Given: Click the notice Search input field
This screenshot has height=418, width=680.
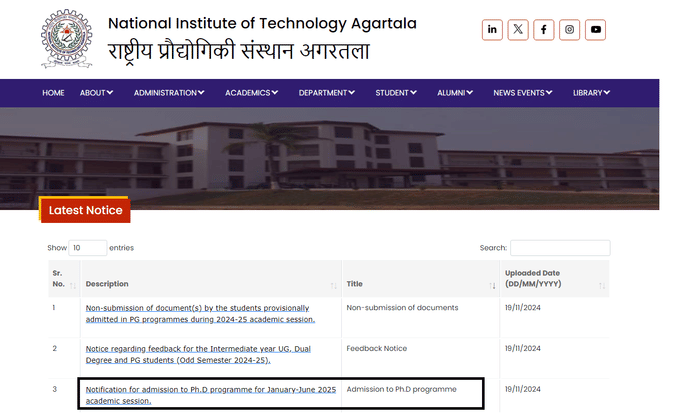Looking at the screenshot, I should click(560, 248).
